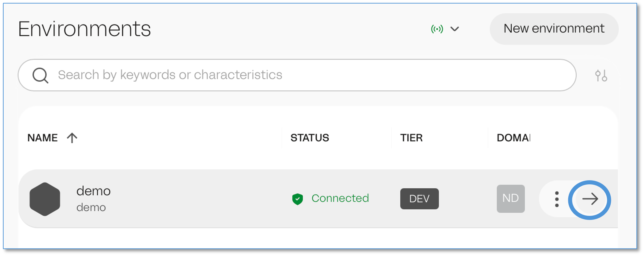Open the demo environment name link

coord(93,191)
